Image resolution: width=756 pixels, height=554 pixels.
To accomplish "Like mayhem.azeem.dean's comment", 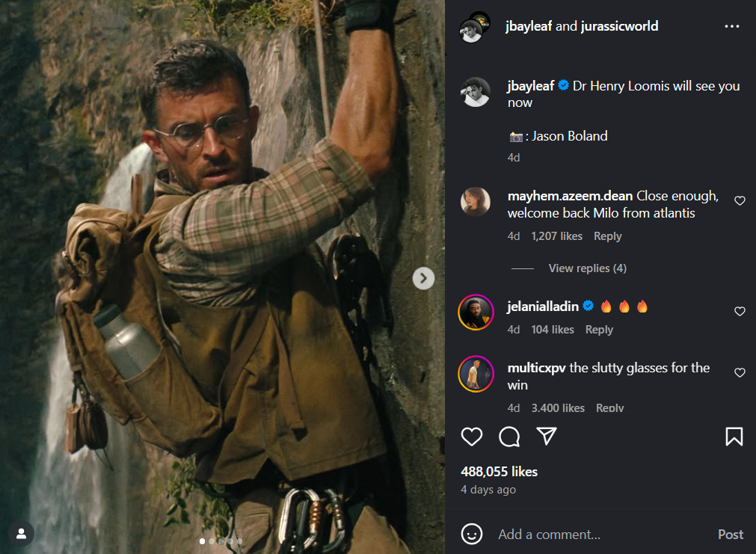I will pos(740,201).
